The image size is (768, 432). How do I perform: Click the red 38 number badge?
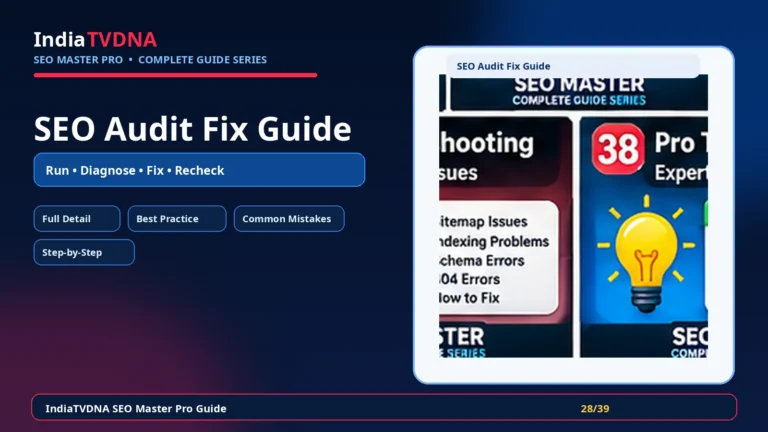coord(618,149)
